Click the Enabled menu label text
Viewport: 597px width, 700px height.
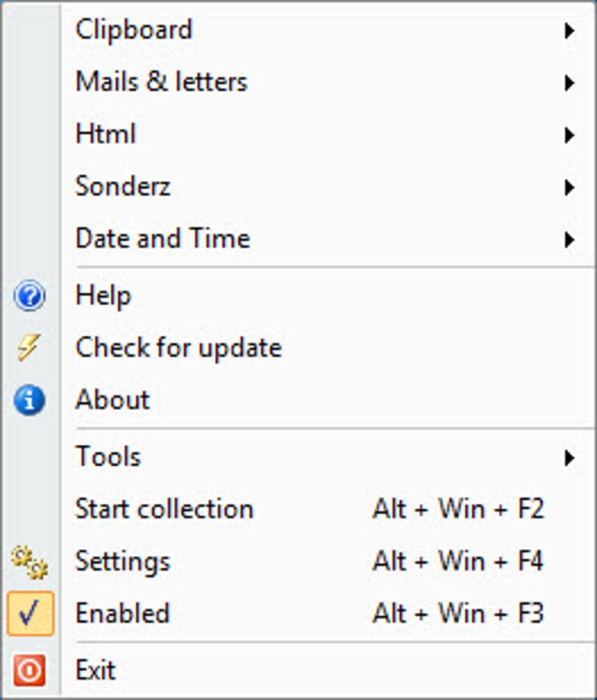click(123, 613)
